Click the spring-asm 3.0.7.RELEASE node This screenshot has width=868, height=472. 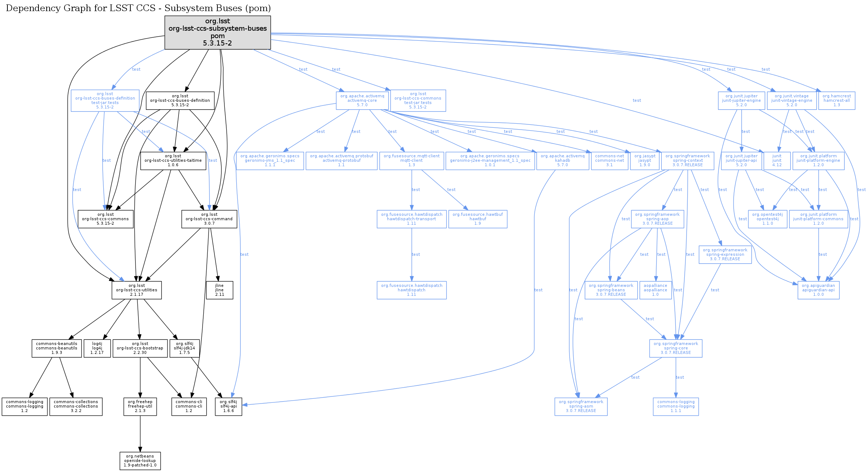(x=581, y=406)
